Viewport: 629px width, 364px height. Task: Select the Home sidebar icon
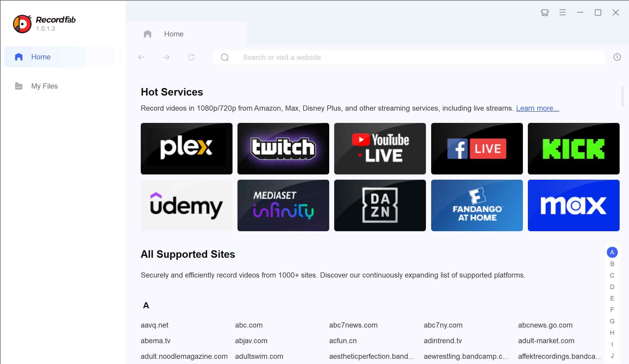19,57
